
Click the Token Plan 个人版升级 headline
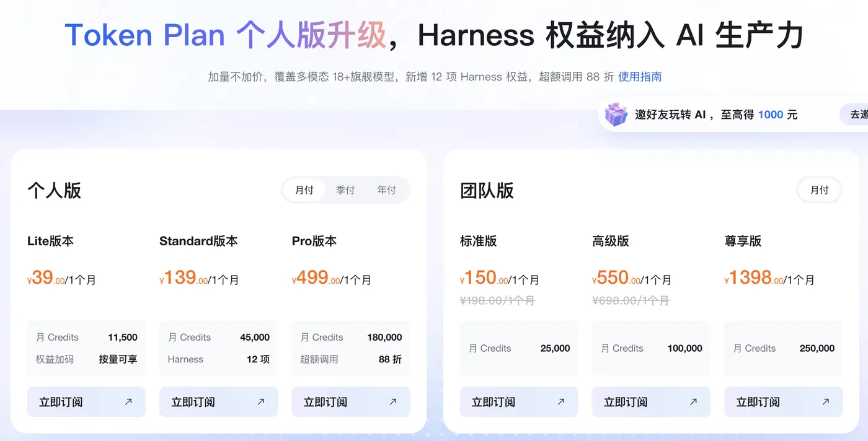coord(226,35)
